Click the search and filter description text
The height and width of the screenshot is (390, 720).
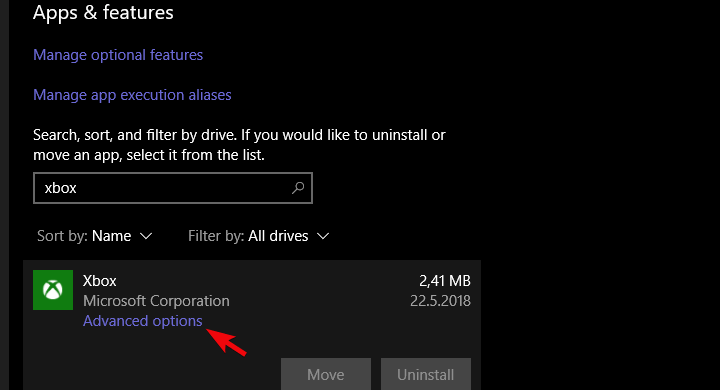tap(239, 145)
